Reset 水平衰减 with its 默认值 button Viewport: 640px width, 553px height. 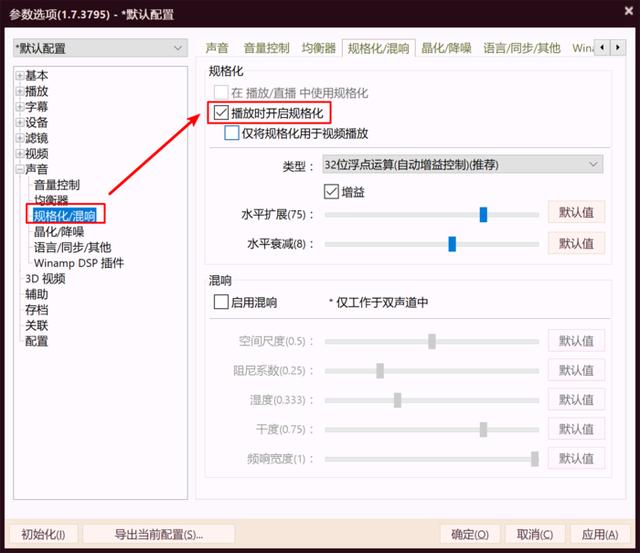tap(576, 244)
